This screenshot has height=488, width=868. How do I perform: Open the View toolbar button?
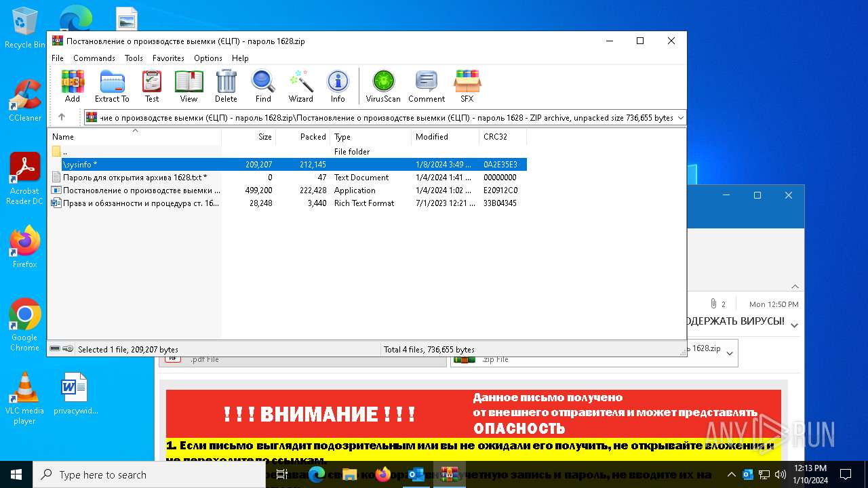[x=189, y=86]
